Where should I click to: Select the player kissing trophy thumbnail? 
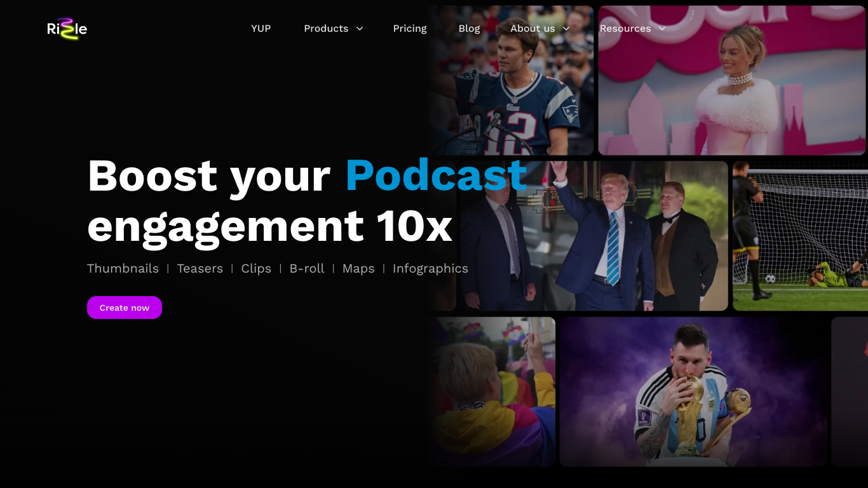[693, 391]
